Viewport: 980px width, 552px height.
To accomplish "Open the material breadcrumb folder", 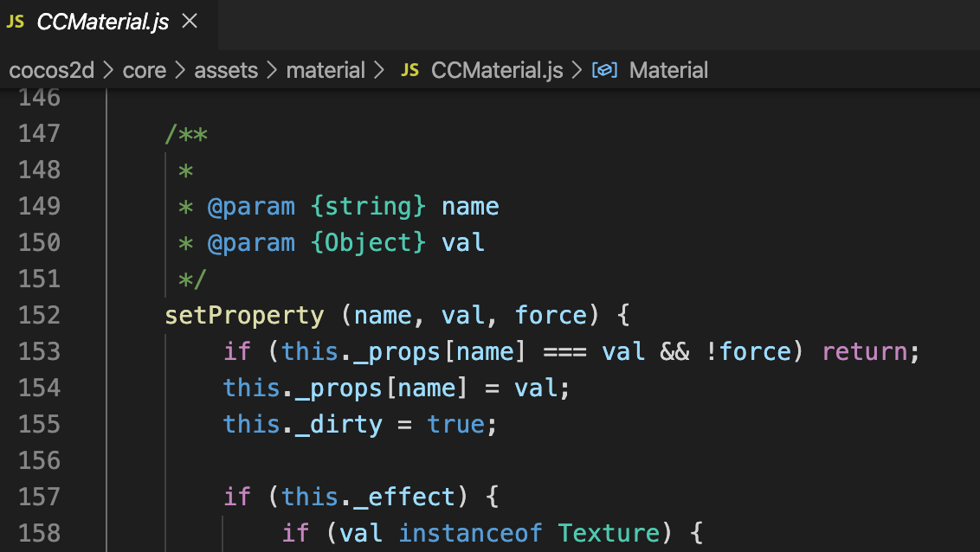I will click(326, 70).
